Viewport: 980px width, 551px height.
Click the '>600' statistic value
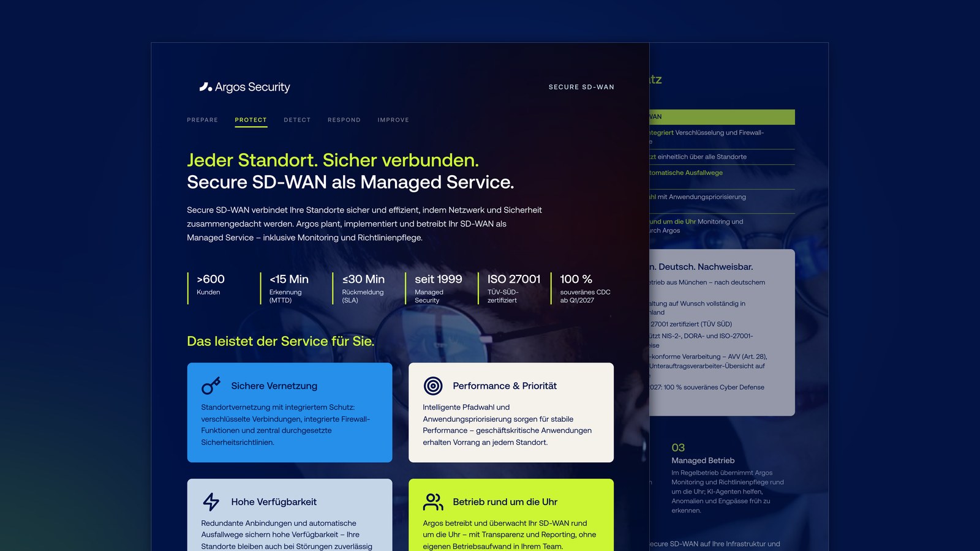pos(211,279)
